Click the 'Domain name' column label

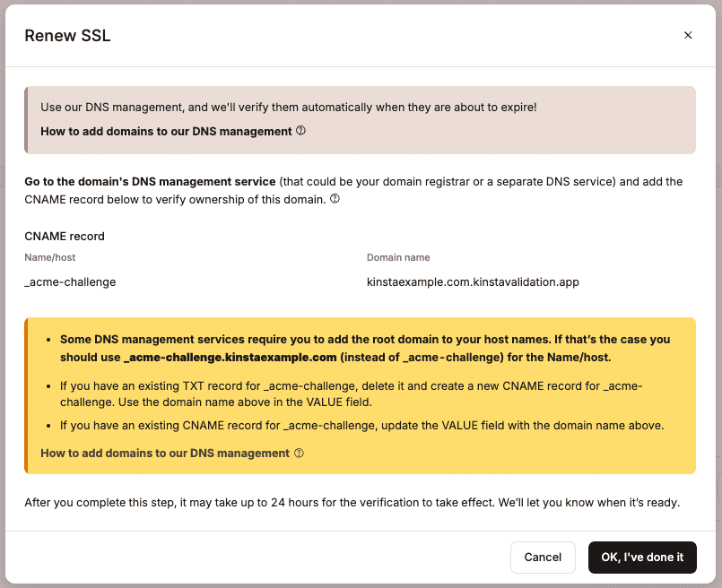398,257
